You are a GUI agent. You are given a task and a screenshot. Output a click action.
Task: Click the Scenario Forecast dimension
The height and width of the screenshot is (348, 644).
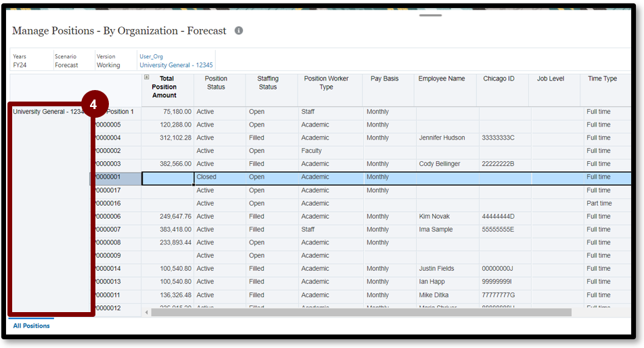pos(74,60)
